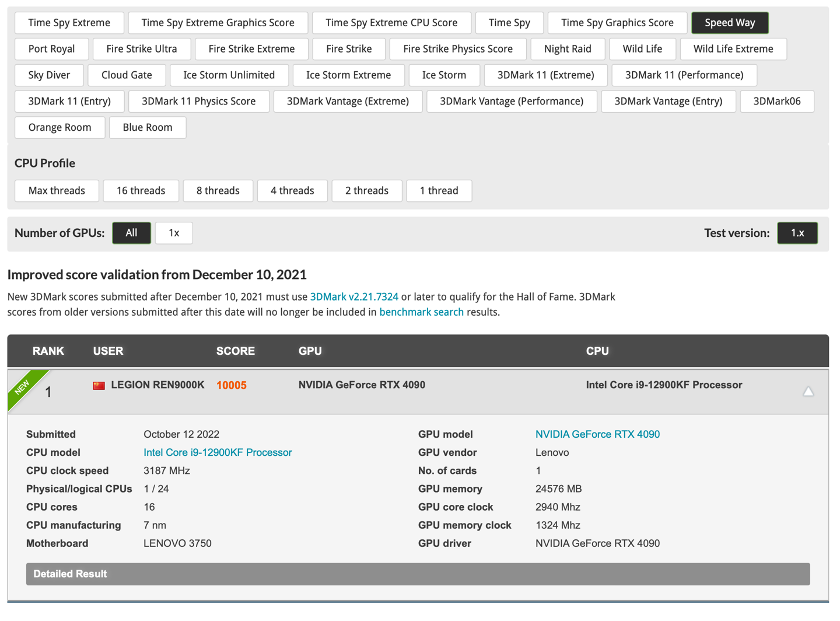Click the GPU column header
The image size is (840, 621).
tap(310, 351)
